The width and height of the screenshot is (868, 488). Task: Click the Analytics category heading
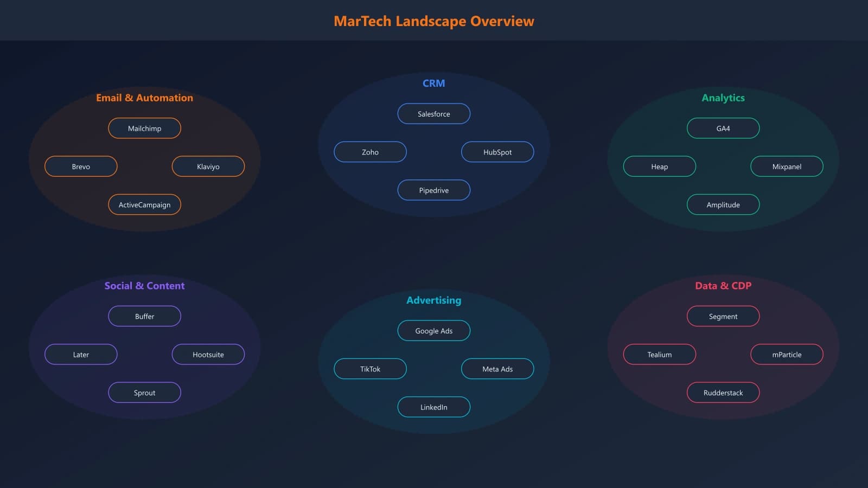click(723, 98)
